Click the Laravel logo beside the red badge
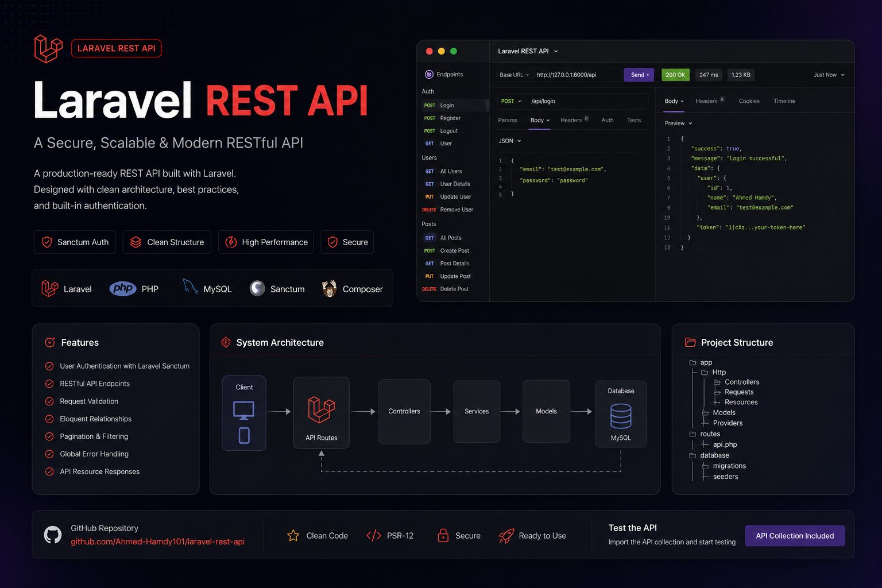This screenshot has width=882, height=588. point(48,49)
